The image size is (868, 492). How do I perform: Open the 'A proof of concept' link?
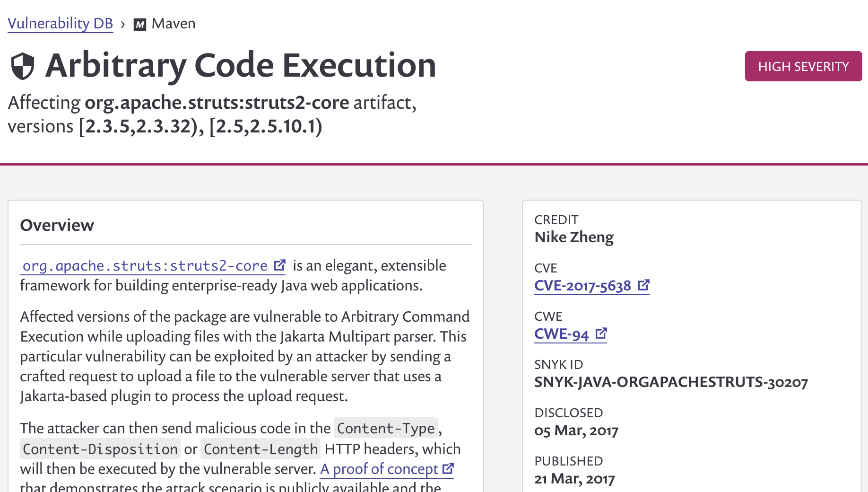click(x=379, y=469)
